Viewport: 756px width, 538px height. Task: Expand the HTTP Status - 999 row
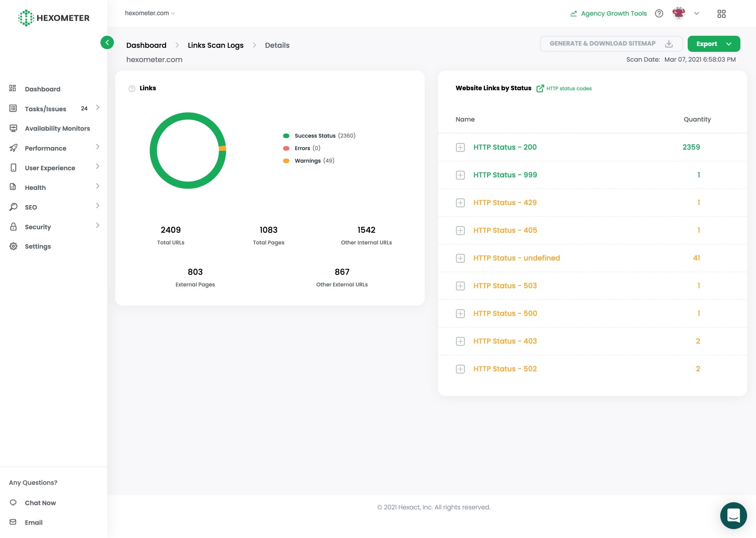point(460,175)
